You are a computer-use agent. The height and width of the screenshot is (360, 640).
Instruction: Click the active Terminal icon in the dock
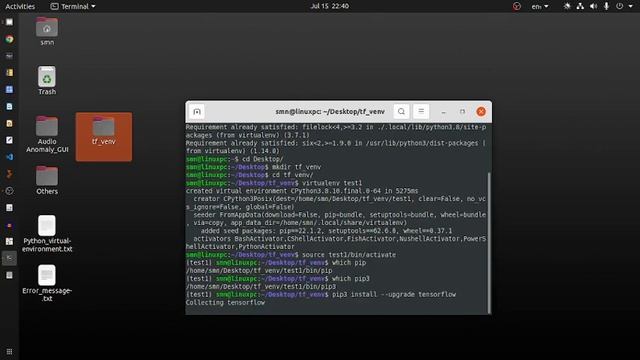point(9,258)
